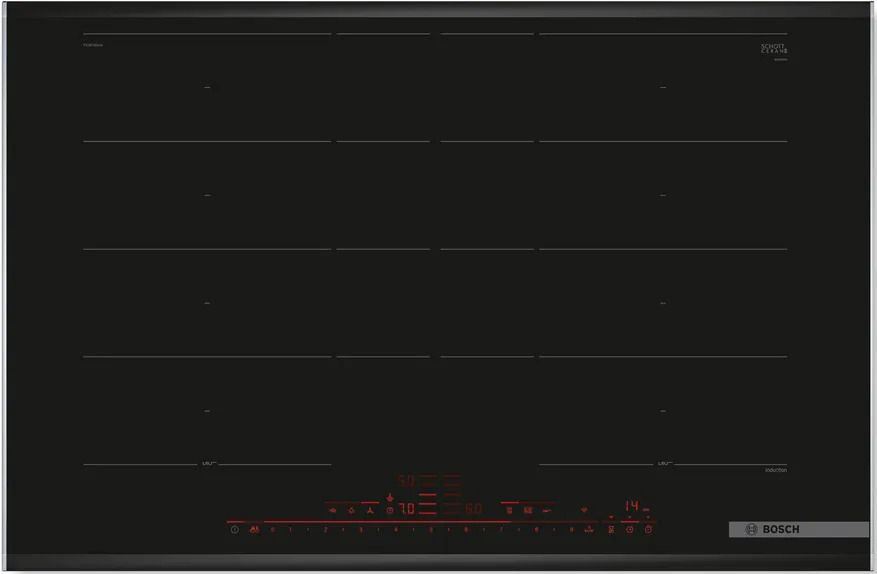Tap the small induction label text
Image resolution: width=877 pixels, height=574 pixels.
[x=775, y=470]
